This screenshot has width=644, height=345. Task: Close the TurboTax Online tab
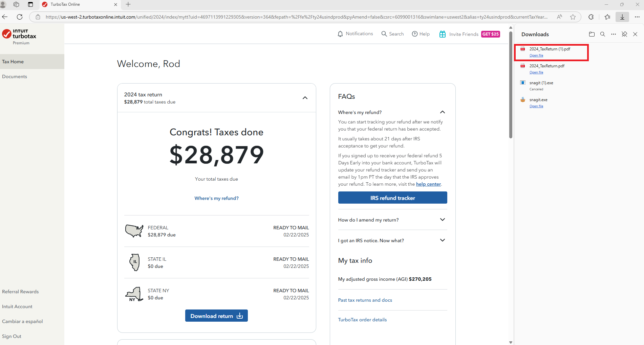[x=115, y=4]
